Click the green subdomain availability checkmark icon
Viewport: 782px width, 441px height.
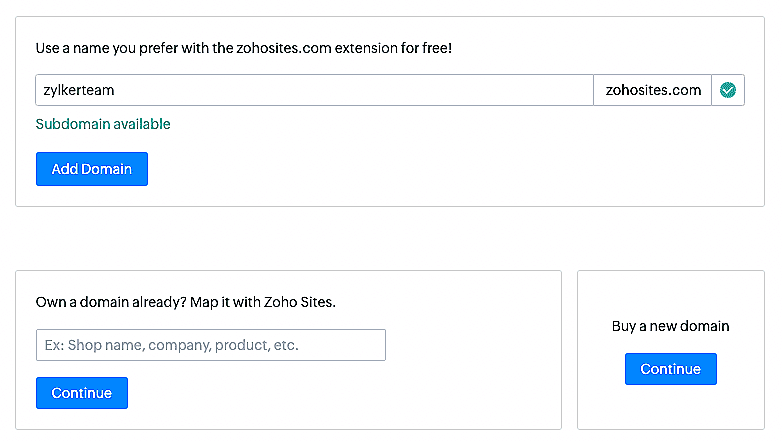(x=728, y=90)
